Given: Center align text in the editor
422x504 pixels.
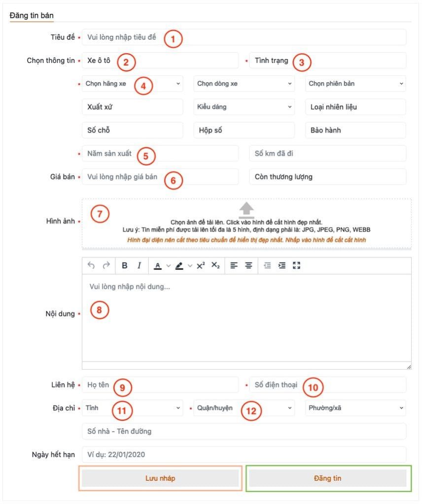Looking at the screenshot, I should click(249, 266).
